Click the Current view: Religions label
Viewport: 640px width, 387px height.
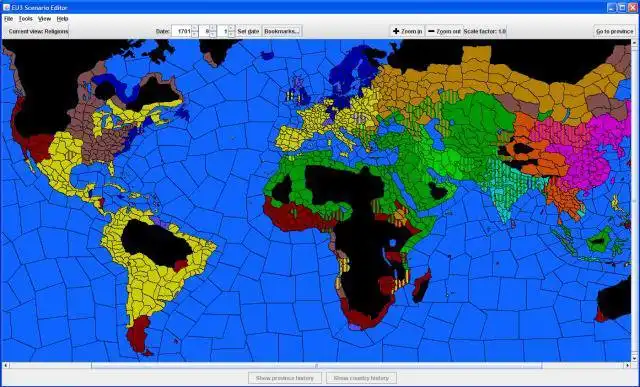(38, 31)
